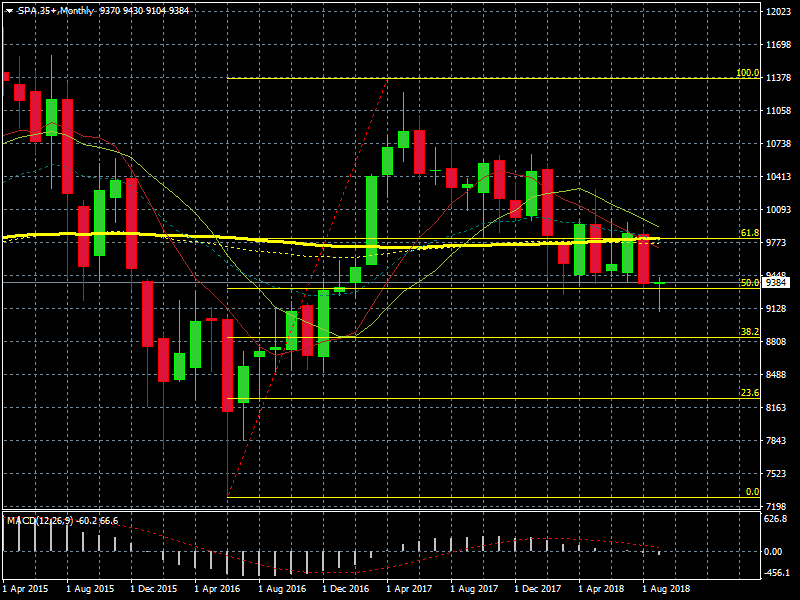Click the 1 Dec 2015 date label
Screen dimensions: 800x600
click(x=153, y=590)
